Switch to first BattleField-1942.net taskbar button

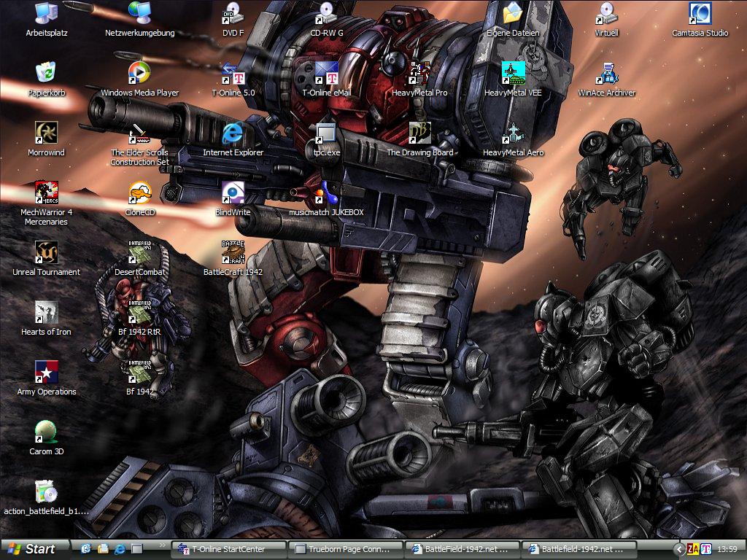(462, 549)
